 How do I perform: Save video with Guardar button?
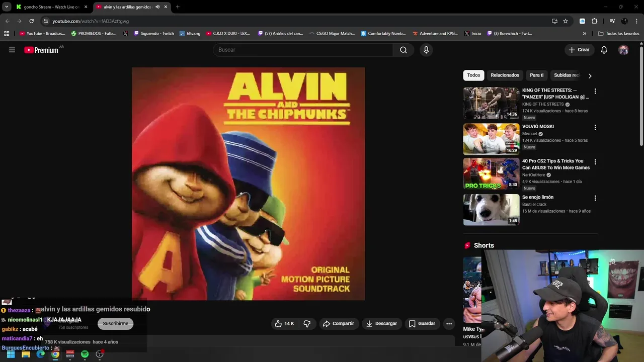click(422, 324)
